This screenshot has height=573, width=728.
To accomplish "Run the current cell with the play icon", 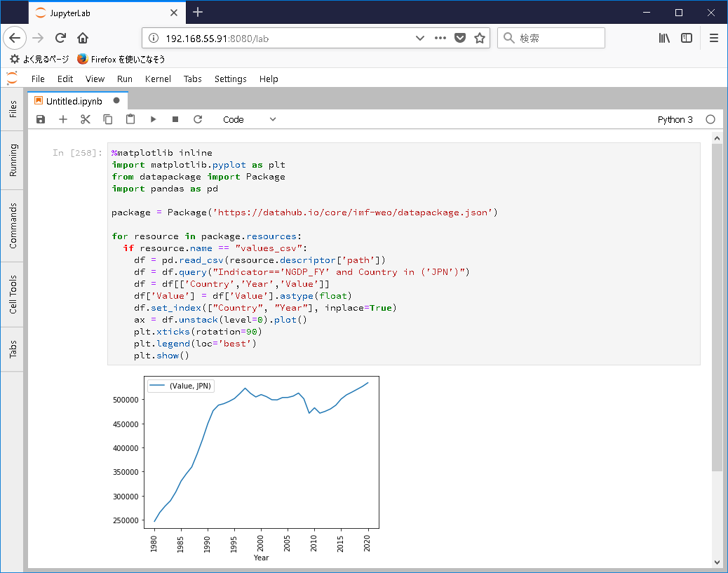I will (x=153, y=119).
